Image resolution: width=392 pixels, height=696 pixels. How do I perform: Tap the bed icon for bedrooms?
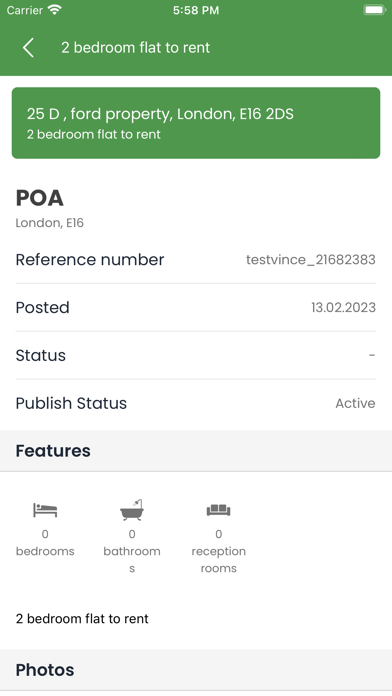[45, 510]
